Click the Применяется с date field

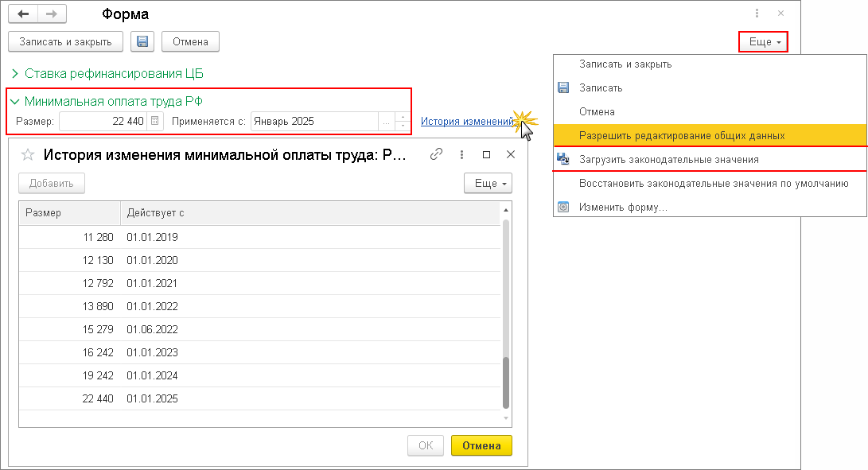click(314, 122)
